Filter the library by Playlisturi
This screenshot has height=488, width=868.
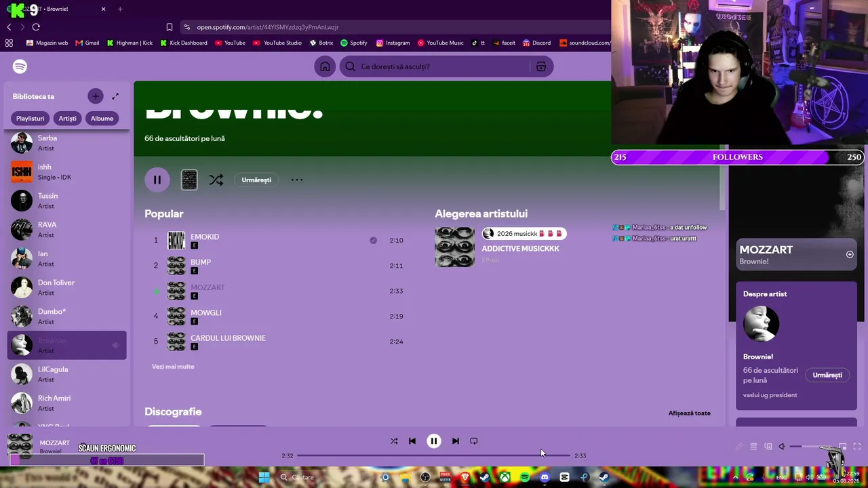31,119
